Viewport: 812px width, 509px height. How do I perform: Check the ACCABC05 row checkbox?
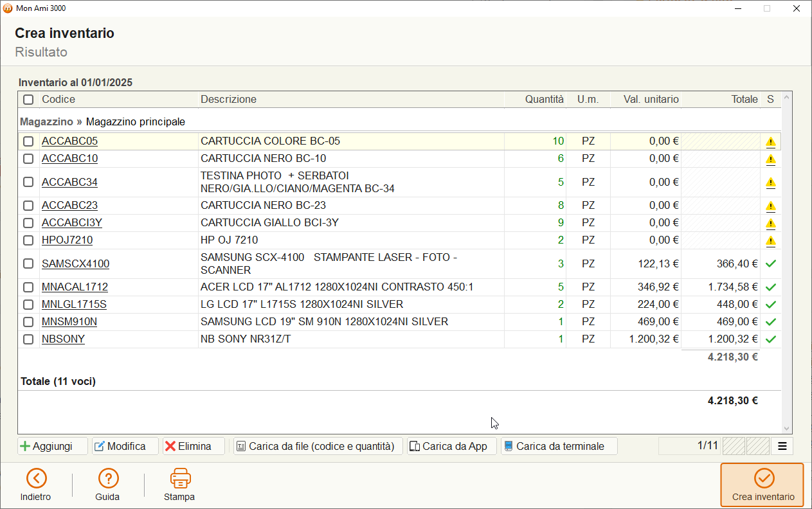28,141
